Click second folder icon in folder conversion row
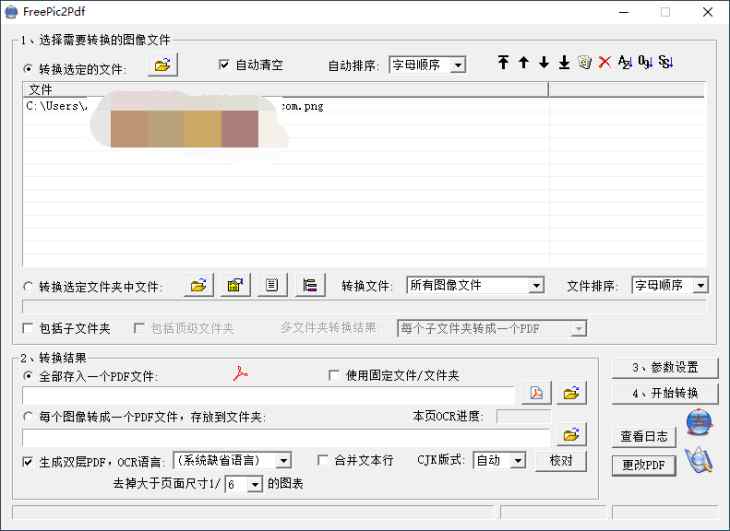 tap(235, 285)
